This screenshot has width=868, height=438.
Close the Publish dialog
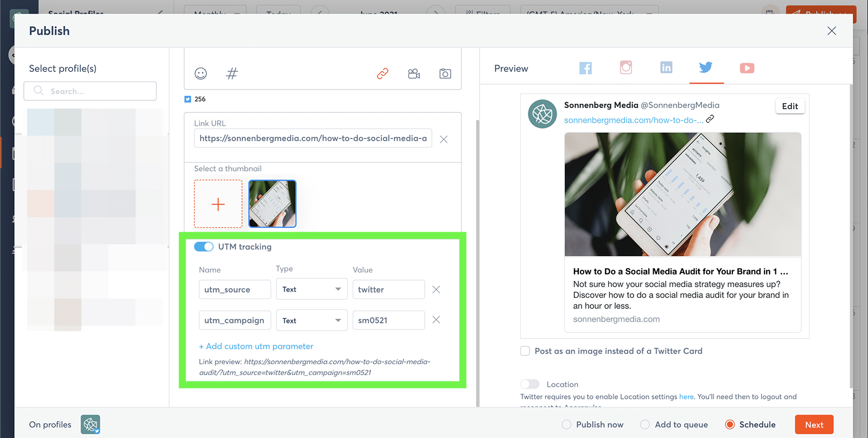832,31
